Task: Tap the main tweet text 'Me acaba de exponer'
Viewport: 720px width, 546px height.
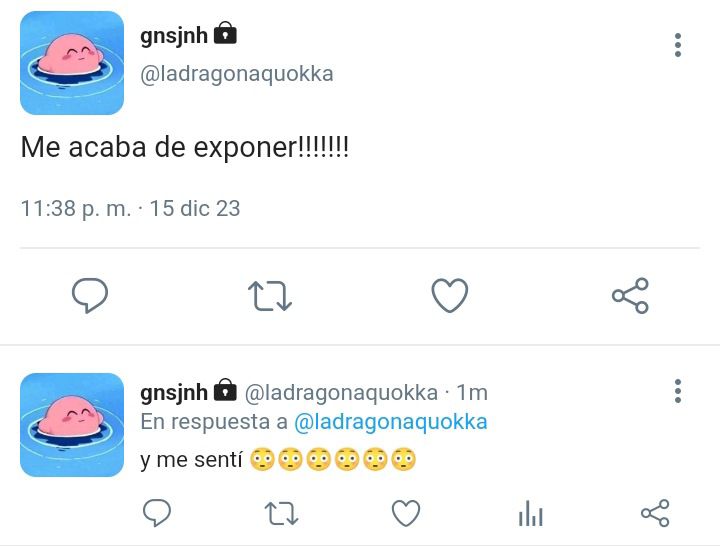Action: coord(185,148)
